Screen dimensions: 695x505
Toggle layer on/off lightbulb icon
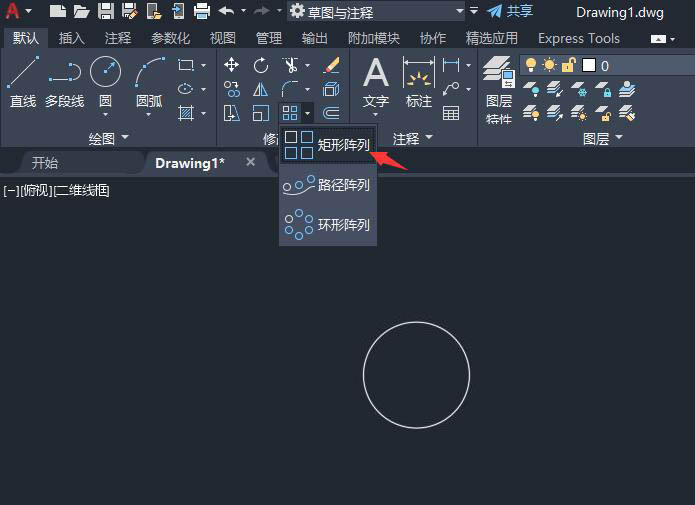pos(531,65)
